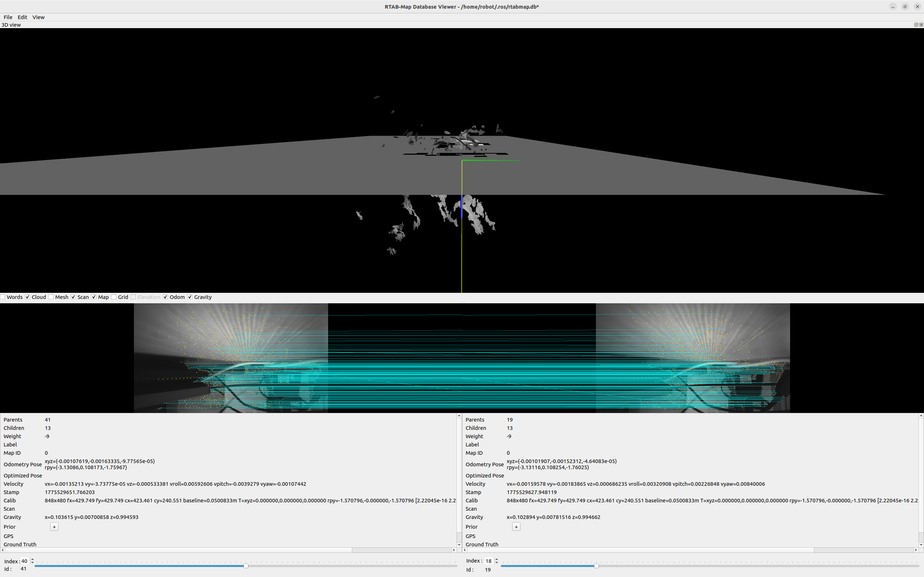Open the File menu
This screenshot has width=924, height=577.
pyautogui.click(x=8, y=17)
